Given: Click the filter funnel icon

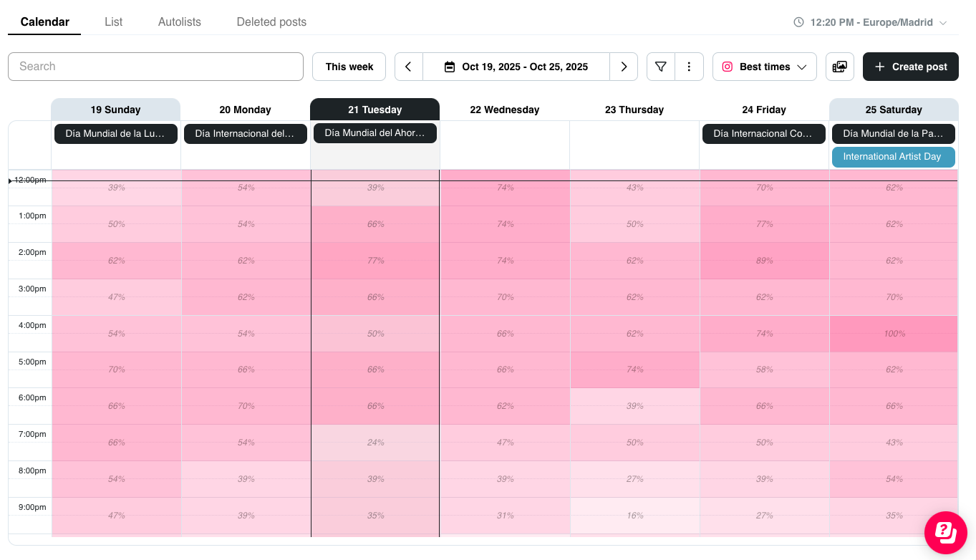Looking at the screenshot, I should (x=661, y=67).
